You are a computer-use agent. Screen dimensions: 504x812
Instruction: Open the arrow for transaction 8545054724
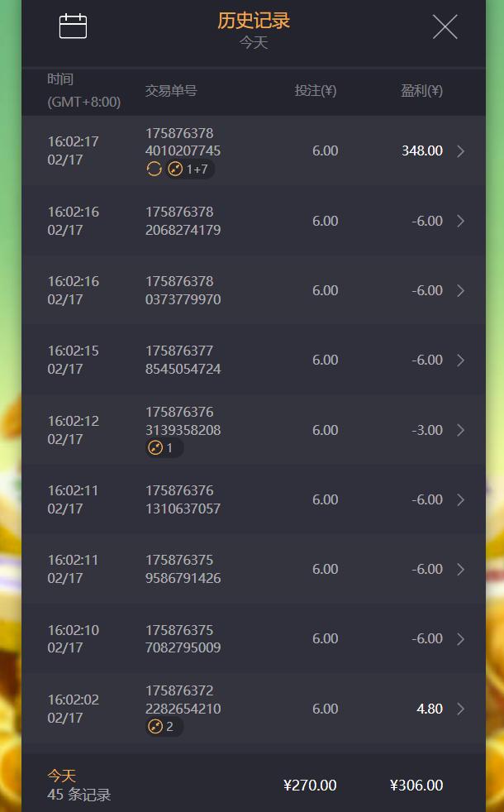[460, 361]
